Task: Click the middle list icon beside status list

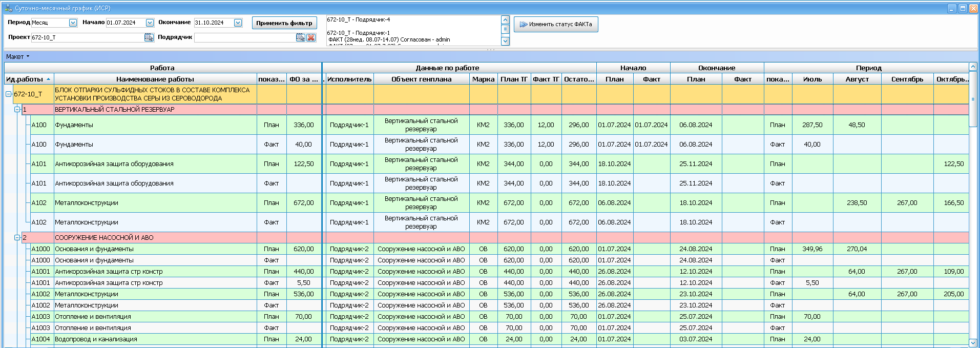Action: [505, 30]
